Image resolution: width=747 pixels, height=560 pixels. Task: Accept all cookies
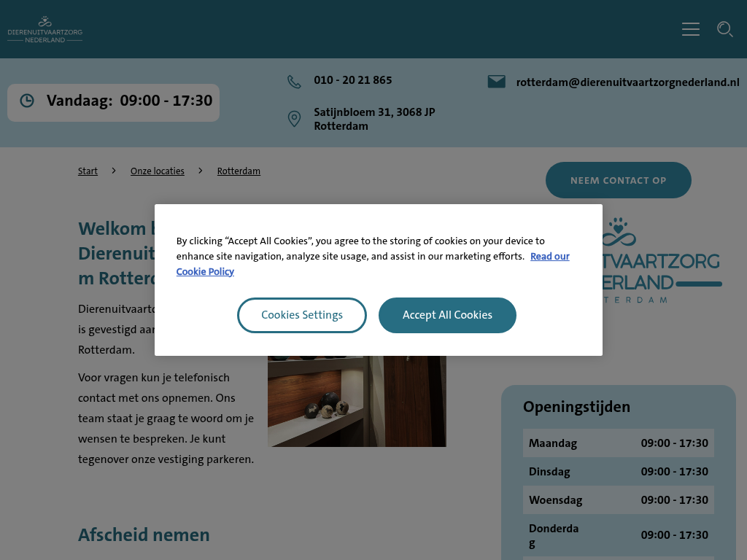pos(447,315)
